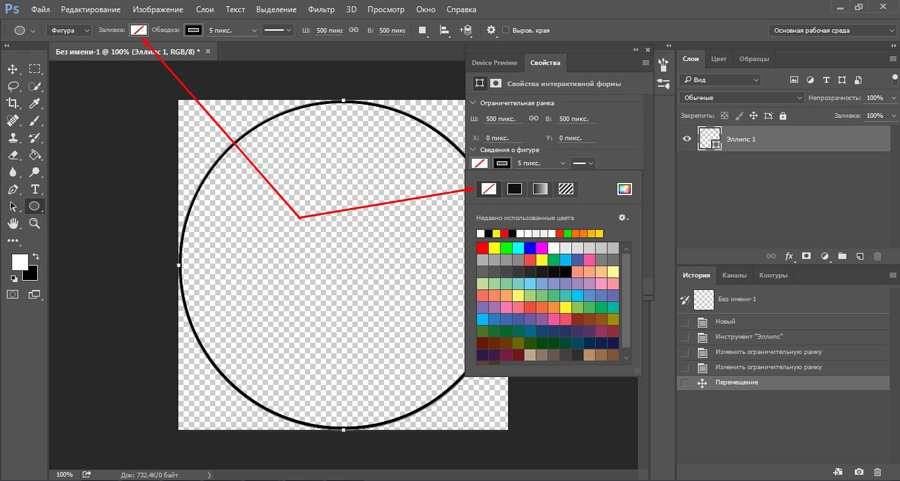
Task: Select the Eyedropper tool
Action: (34, 104)
